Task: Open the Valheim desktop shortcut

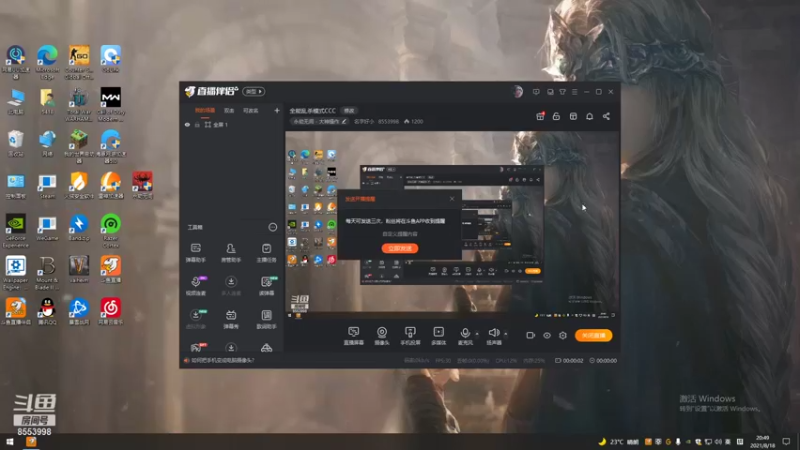Action: [x=79, y=270]
